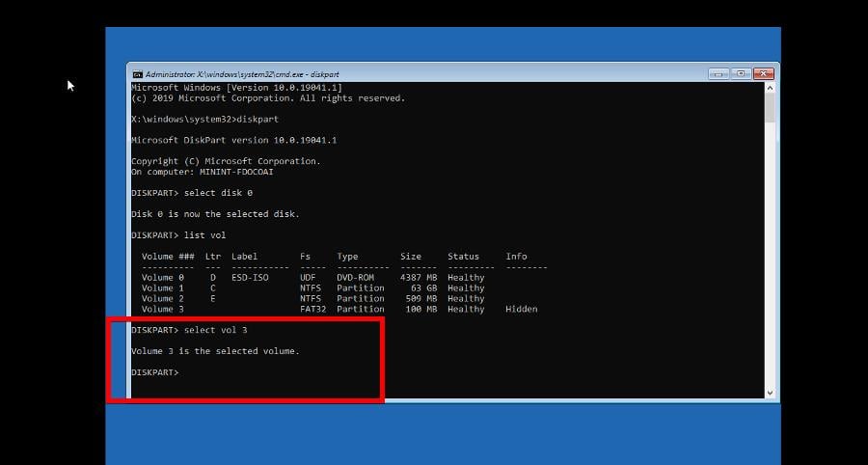The image size is (868, 465).
Task: Click the '4387 MB' size cell
Action: 419,277
